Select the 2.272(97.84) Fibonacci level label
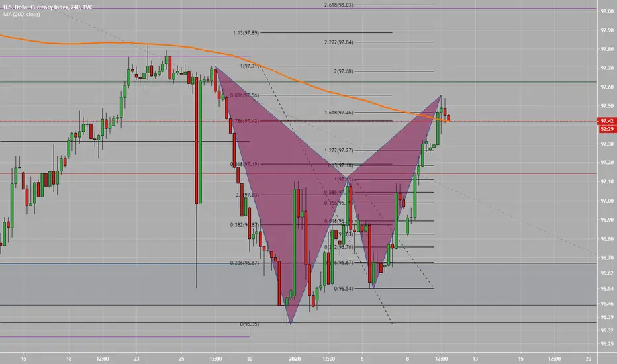 [338, 42]
